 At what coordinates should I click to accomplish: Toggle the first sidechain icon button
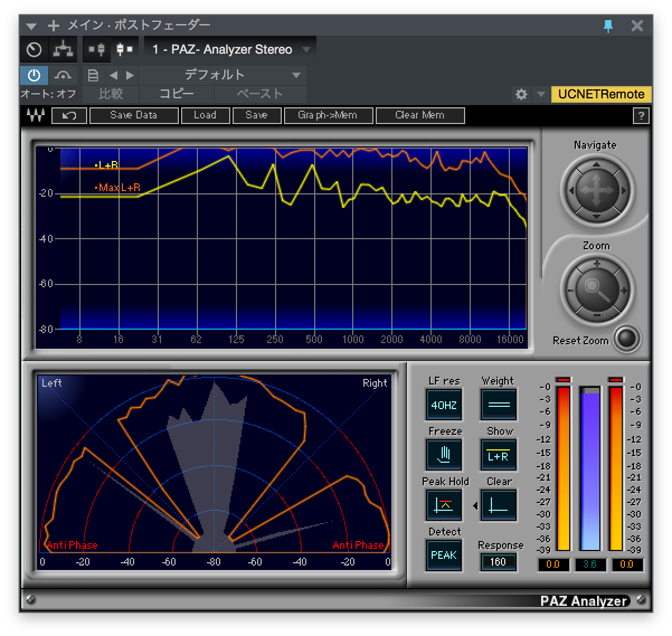97,50
